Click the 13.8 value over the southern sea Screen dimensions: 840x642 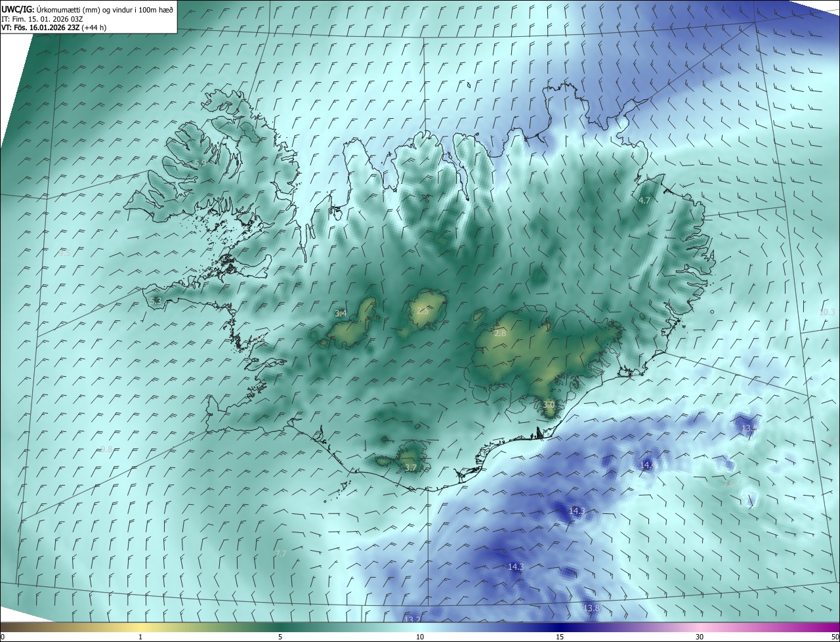click(592, 609)
